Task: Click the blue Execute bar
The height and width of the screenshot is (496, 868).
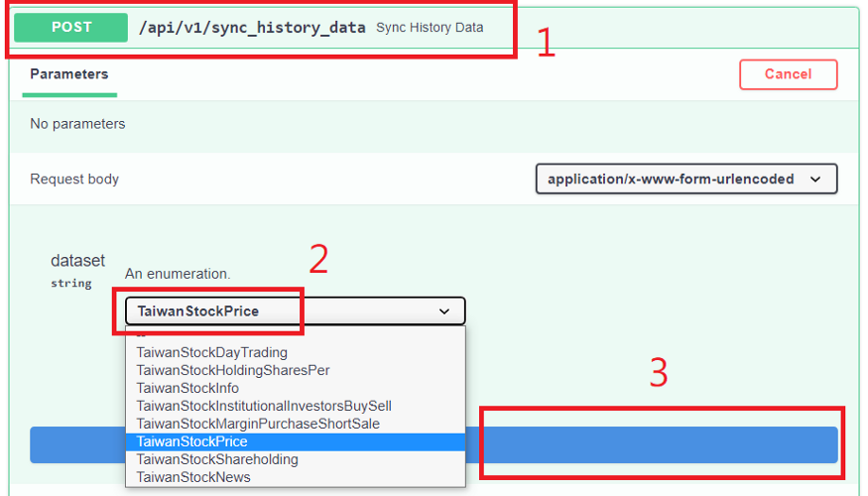Action: click(x=655, y=444)
